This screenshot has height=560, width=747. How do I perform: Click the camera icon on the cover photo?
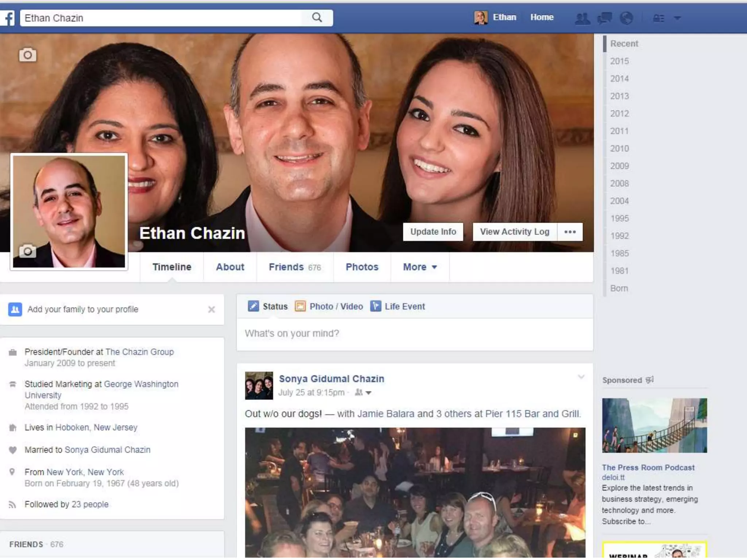point(27,55)
